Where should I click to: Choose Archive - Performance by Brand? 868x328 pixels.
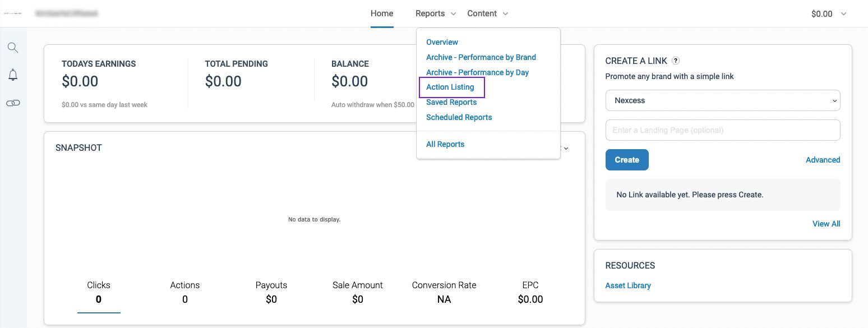481,57
